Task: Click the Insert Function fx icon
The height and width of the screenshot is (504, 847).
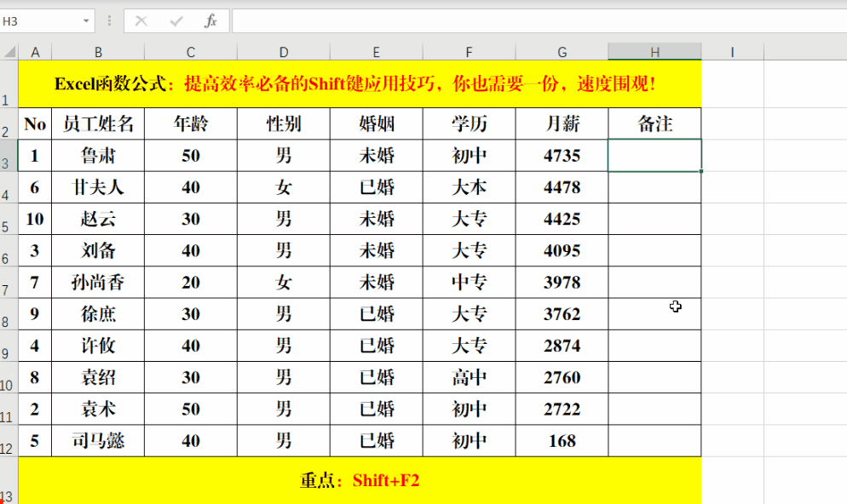Action: click(x=210, y=21)
